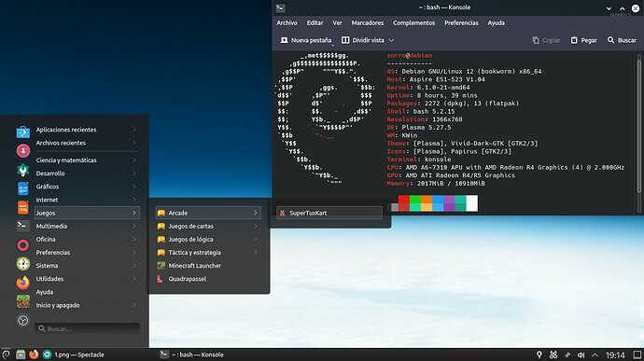Expand the Táctica y estrategia submenu

pos(209,253)
